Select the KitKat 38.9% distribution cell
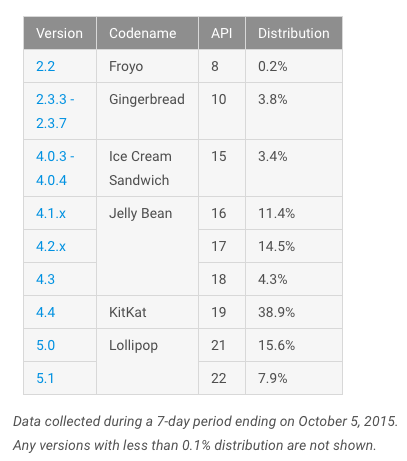Image resolution: width=407 pixels, height=461 pixels. [294, 312]
